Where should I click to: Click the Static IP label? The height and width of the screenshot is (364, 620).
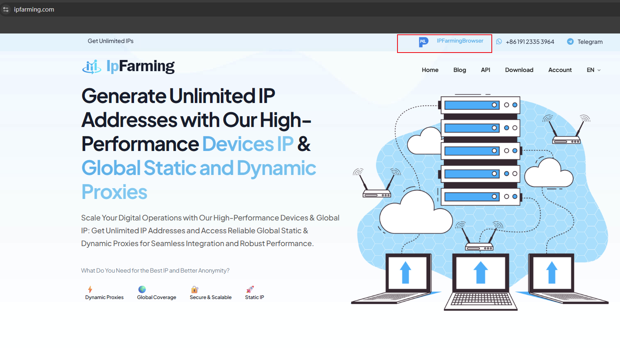(254, 297)
